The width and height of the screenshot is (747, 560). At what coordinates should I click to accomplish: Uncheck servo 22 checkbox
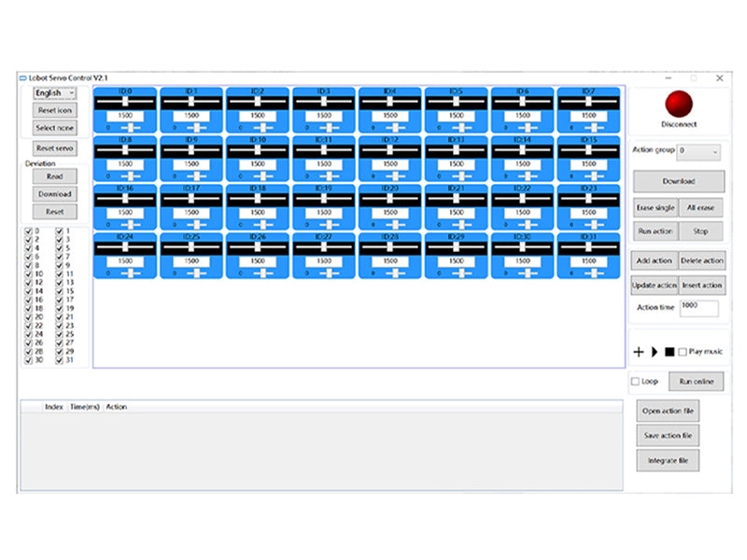click(x=29, y=326)
